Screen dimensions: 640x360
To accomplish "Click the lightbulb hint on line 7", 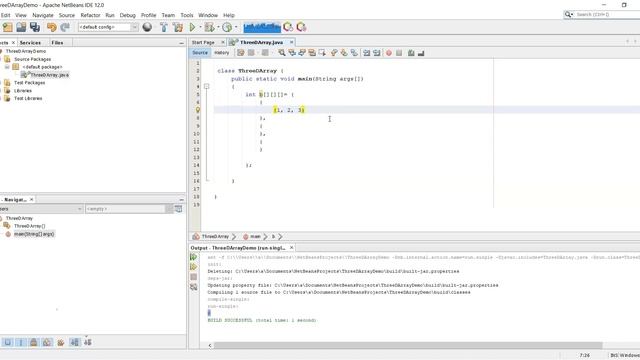I will 198,110.
